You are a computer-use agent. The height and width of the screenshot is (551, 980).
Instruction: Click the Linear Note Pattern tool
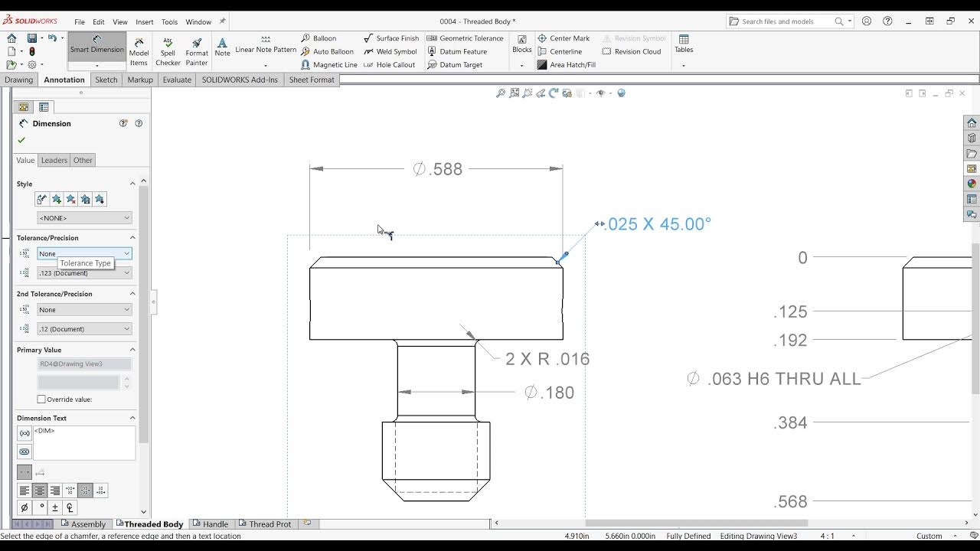[266, 45]
